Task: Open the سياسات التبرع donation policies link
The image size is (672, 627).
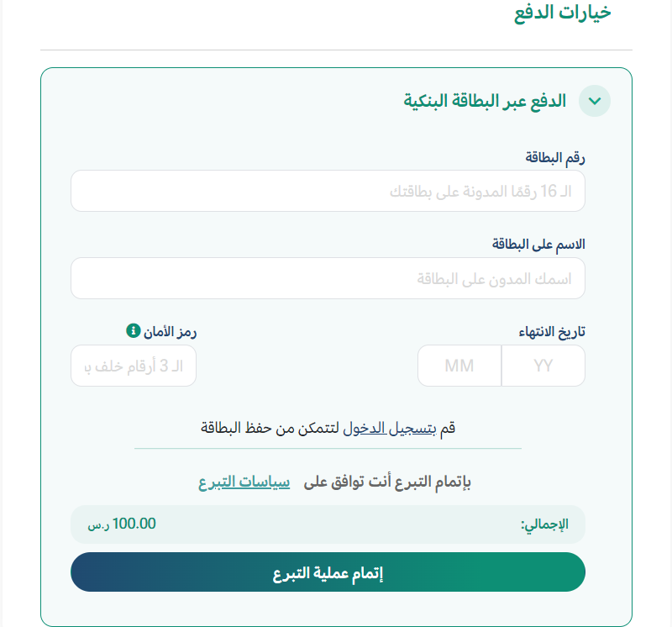Action: point(244,482)
